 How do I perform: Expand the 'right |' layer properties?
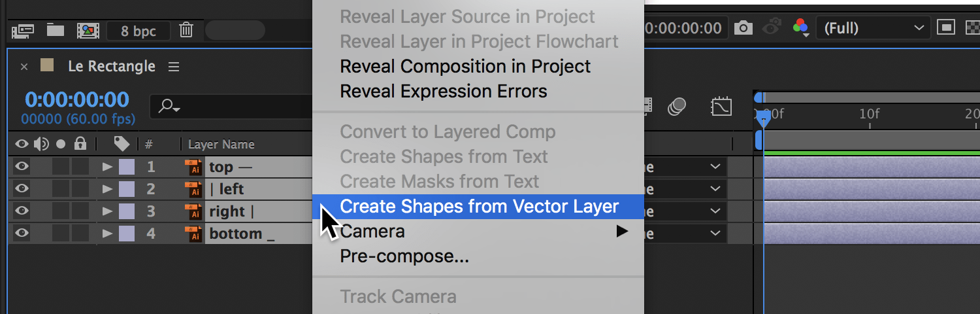pos(107,211)
